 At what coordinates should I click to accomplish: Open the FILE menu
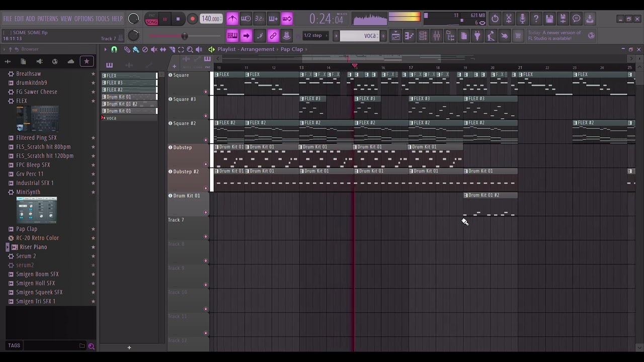click(x=8, y=19)
